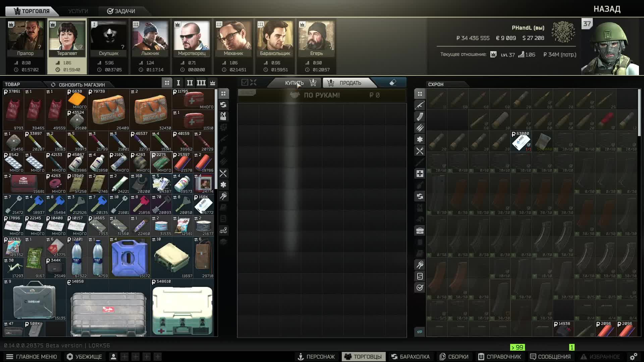The width and height of the screenshot is (644, 362).
Task: Toggle loyalty level II filter
Action: click(190, 83)
